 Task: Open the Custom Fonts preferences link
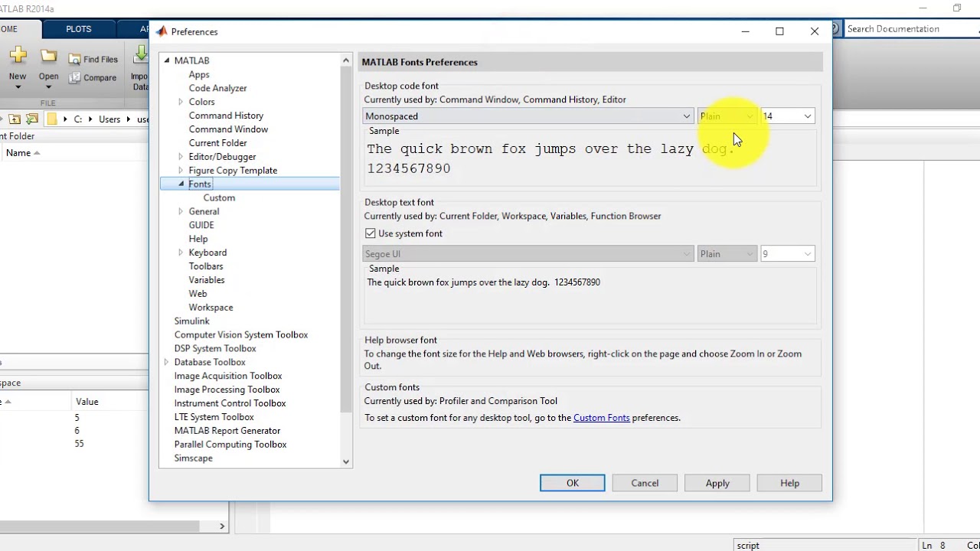coord(602,418)
